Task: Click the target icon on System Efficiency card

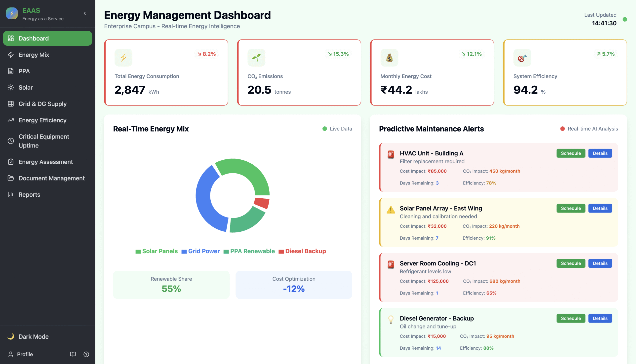Action: [522, 58]
